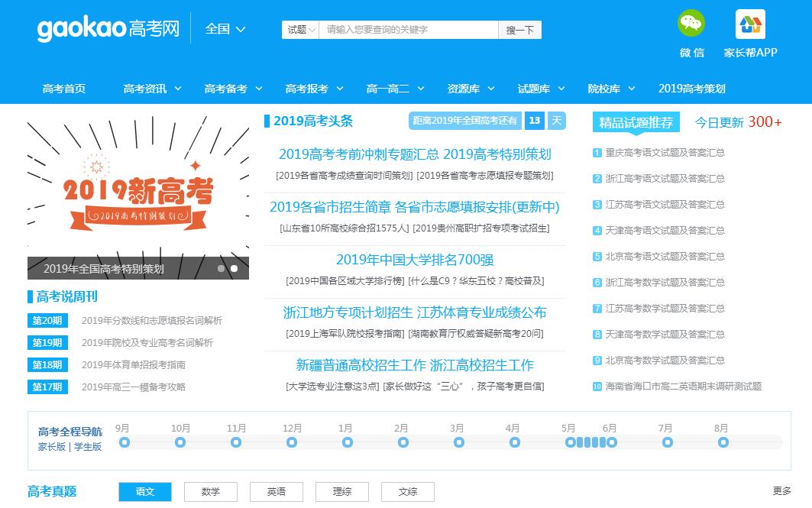Expand the 全国 region dropdown

pyautogui.click(x=225, y=29)
